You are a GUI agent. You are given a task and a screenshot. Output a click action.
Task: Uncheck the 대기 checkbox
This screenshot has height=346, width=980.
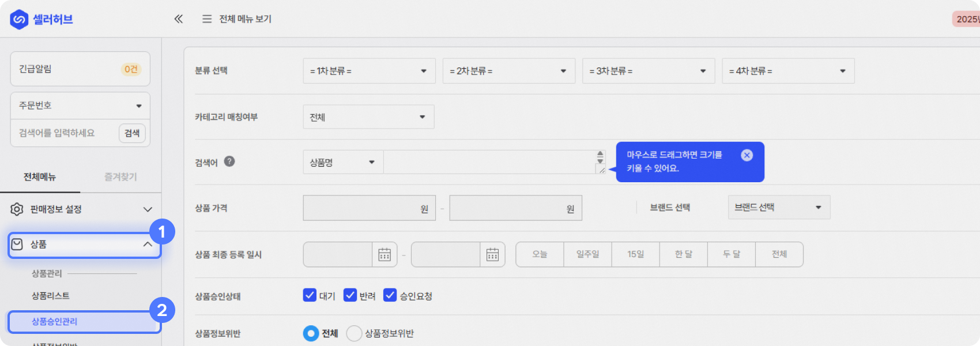[x=310, y=295]
